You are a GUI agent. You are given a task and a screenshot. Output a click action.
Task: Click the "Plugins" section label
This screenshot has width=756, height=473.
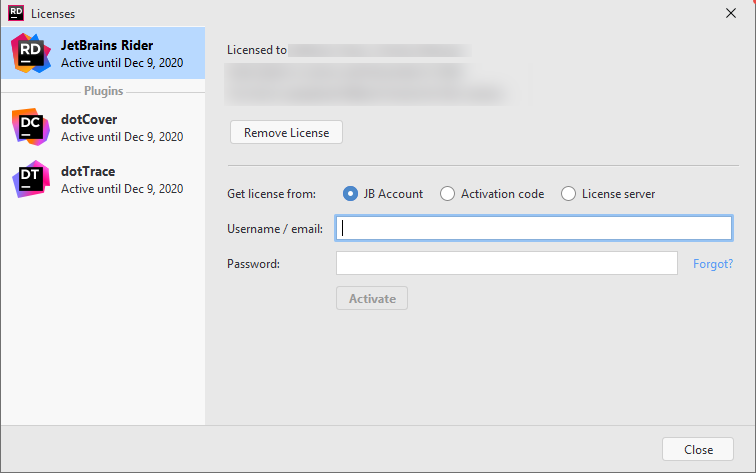104,91
